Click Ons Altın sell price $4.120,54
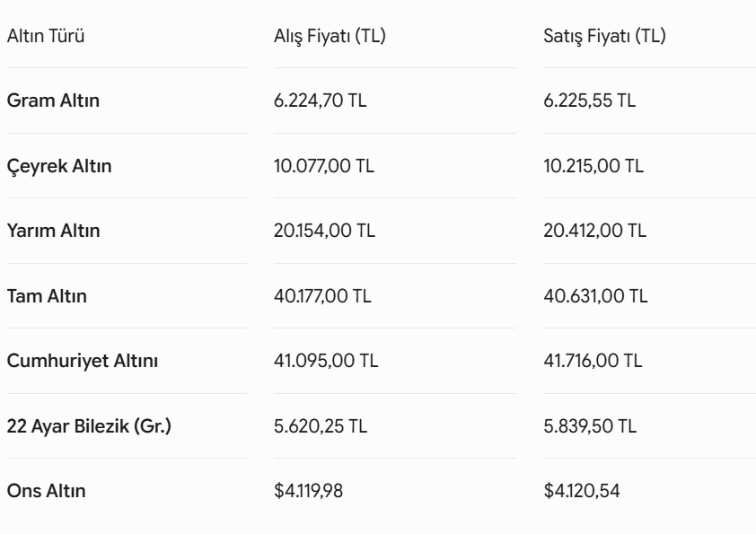The width and height of the screenshot is (756, 534). click(x=582, y=491)
